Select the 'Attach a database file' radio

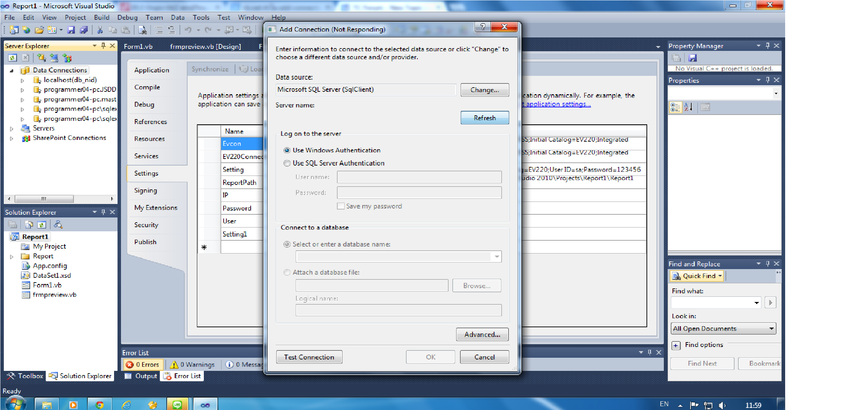287,273
